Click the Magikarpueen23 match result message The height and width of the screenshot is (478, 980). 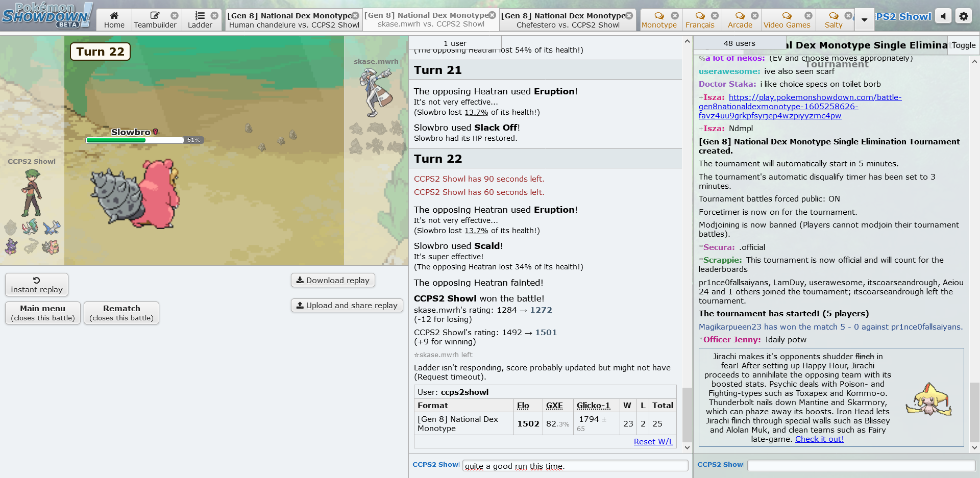pos(830,327)
